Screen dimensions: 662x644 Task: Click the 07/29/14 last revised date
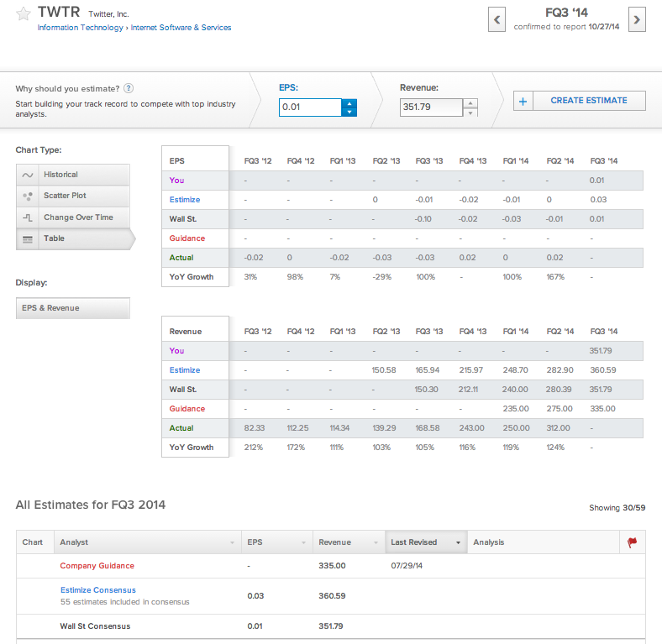407,566
